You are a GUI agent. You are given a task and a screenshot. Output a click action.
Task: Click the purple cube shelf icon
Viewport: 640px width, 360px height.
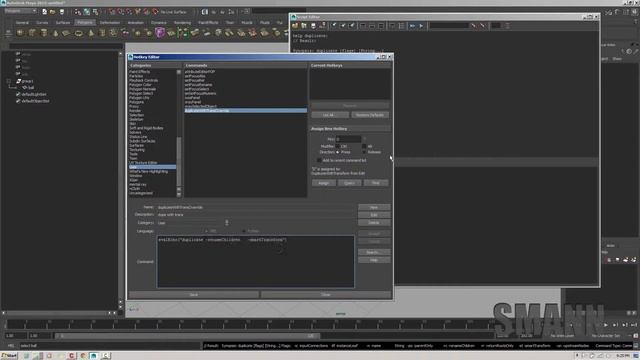pyautogui.click(x=160, y=33)
